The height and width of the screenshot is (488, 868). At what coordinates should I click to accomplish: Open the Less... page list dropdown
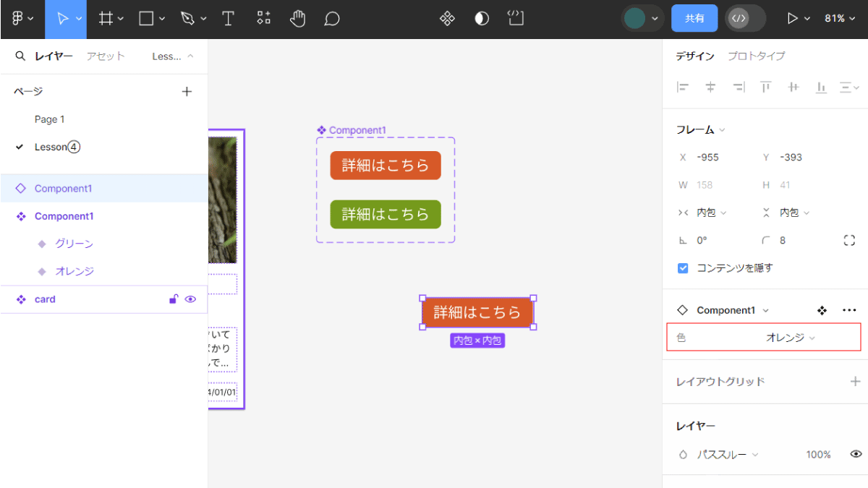click(173, 56)
